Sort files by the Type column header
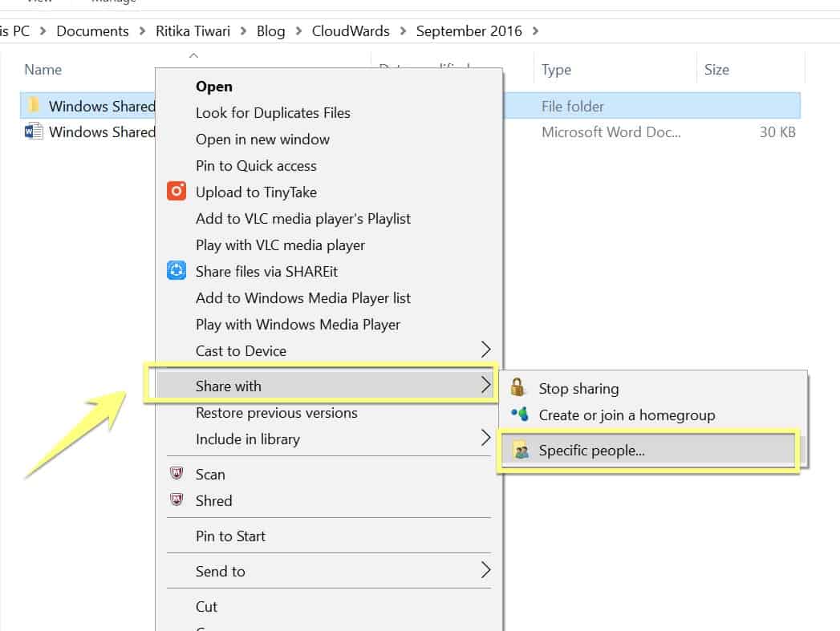840x631 pixels. (556, 70)
